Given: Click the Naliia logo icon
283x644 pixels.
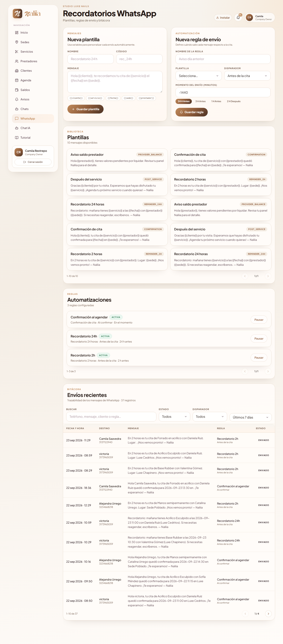Looking at the screenshot, I should 17,14.
